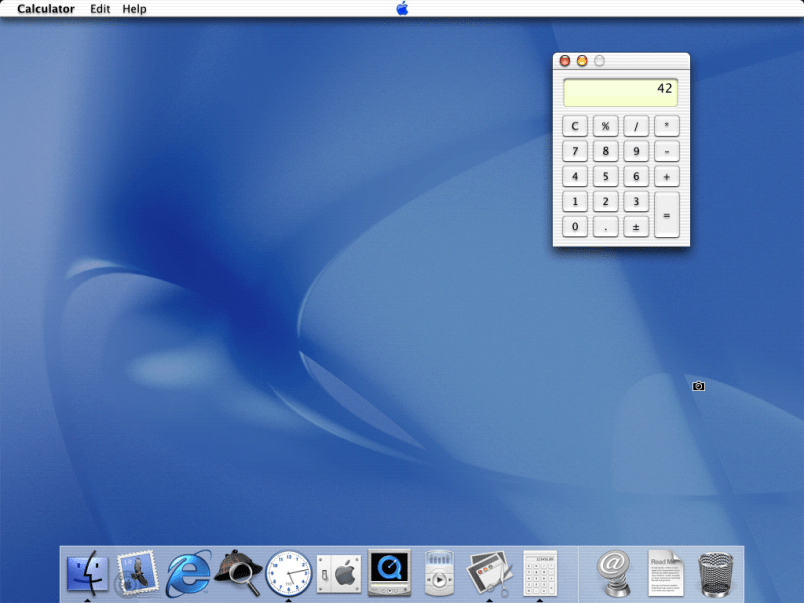Open the Help menu
The width and height of the screenshot is (804, 603).
(x=134, y=9)
